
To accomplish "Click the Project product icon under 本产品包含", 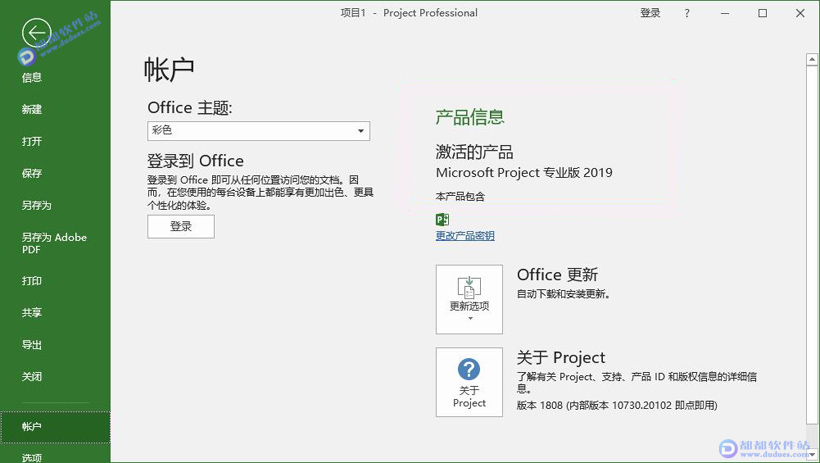I will pyautogui.click(x=442, y=219).
